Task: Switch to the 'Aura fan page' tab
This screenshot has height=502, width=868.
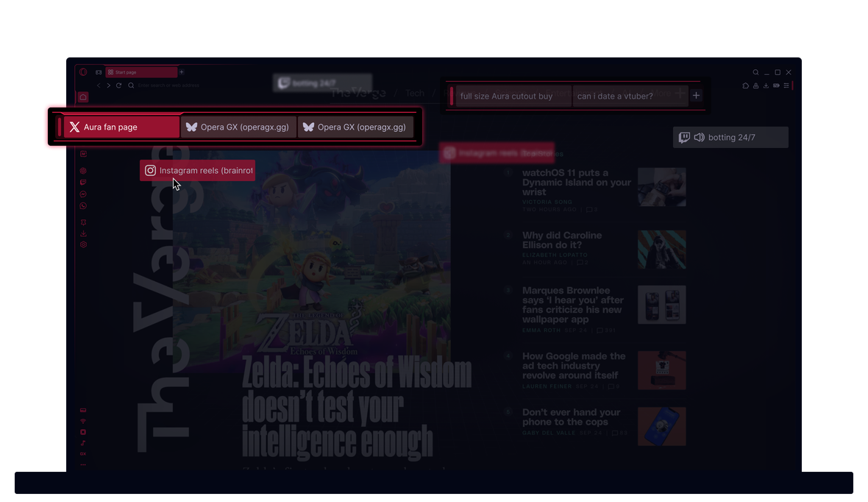Action: click(118, 127)
